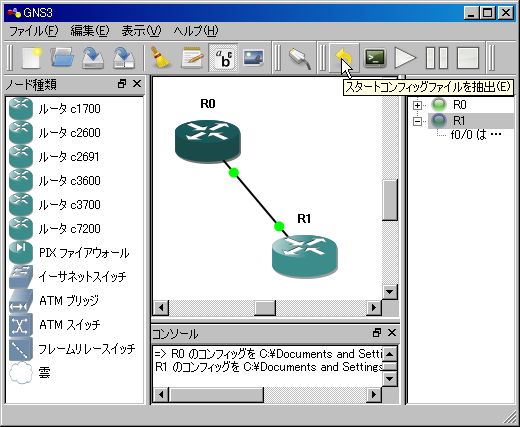
Task: Click the new blank project icon
Action: pos(31,58)
